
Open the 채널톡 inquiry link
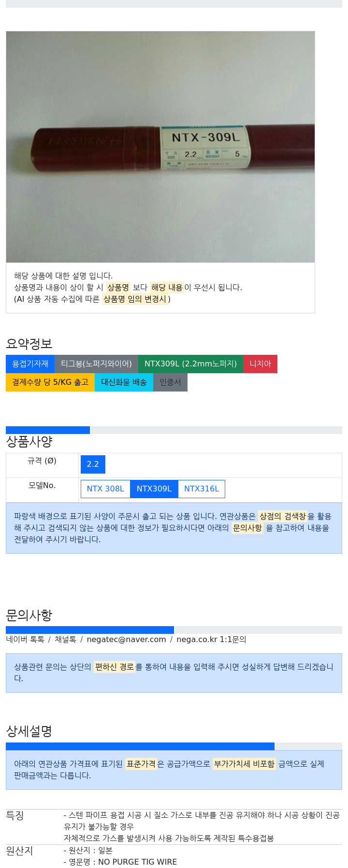tap(65, 639)
